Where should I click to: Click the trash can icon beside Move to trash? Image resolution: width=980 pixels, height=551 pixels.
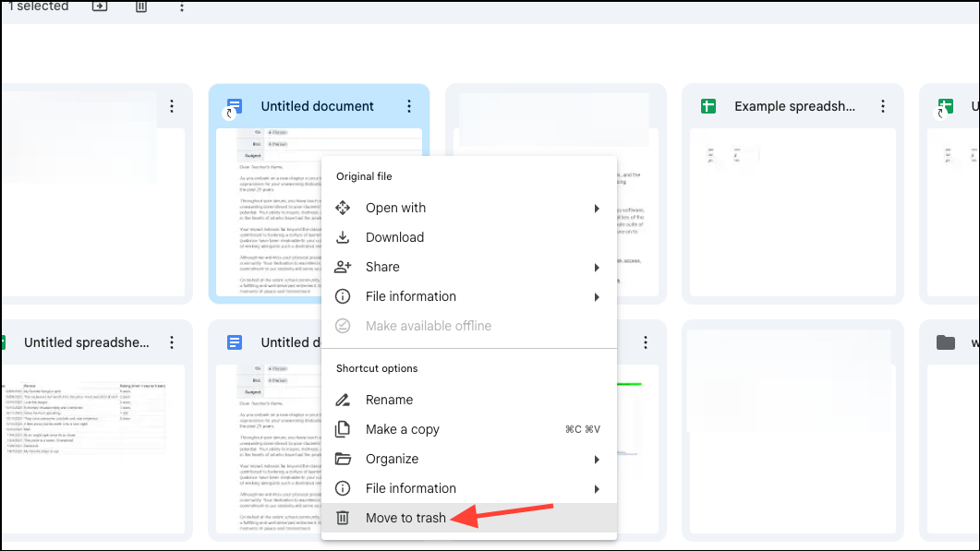coord(343,518)
